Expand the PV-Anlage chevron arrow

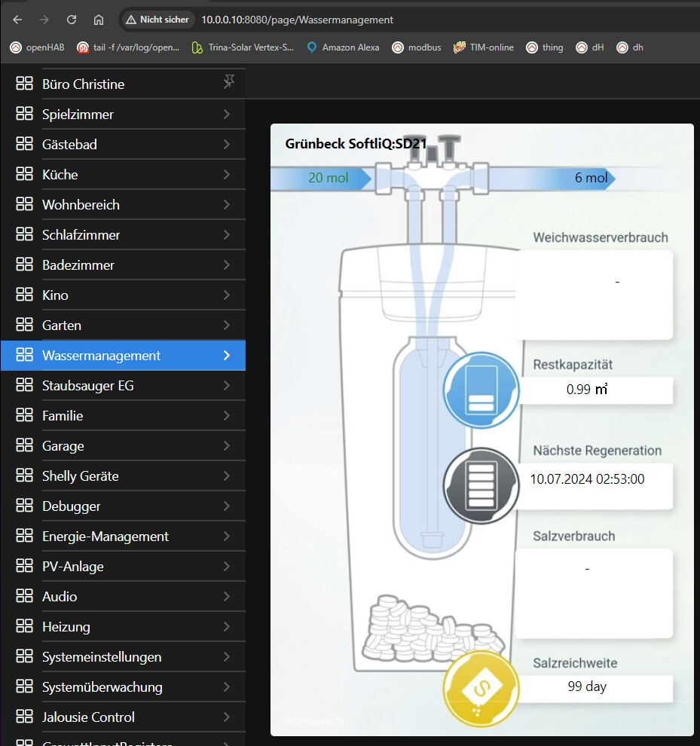tap(227, 567)
